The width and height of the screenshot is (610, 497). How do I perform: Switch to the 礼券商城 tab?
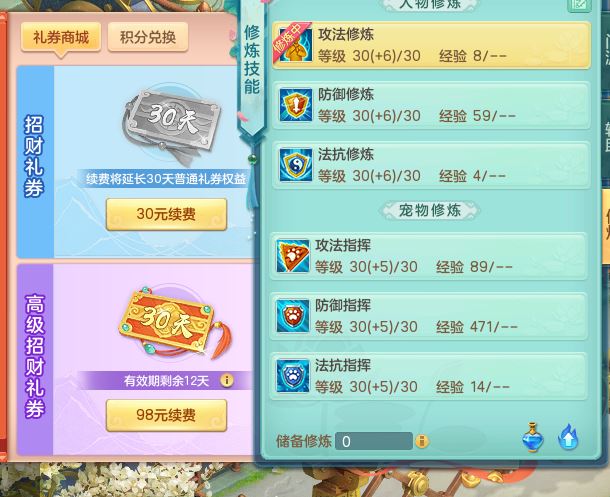click(61, 37)
